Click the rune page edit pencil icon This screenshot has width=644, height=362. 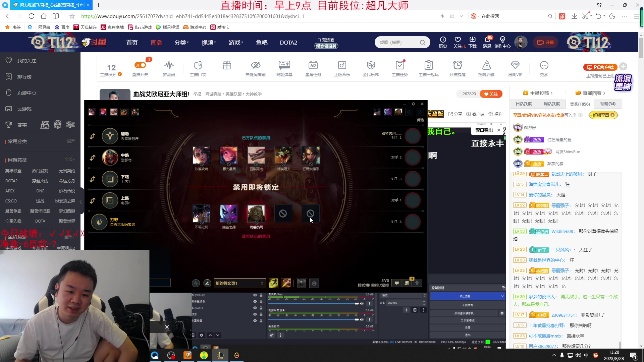[207, 283]
